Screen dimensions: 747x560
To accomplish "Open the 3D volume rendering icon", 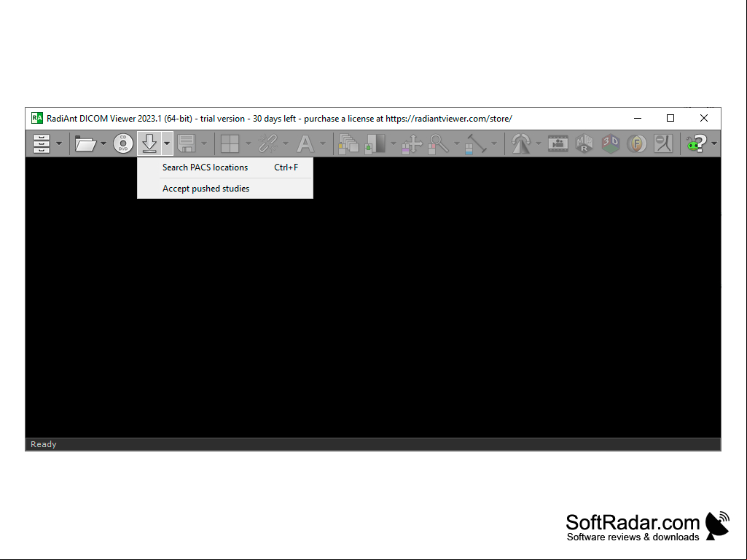I will coord(610,143).
